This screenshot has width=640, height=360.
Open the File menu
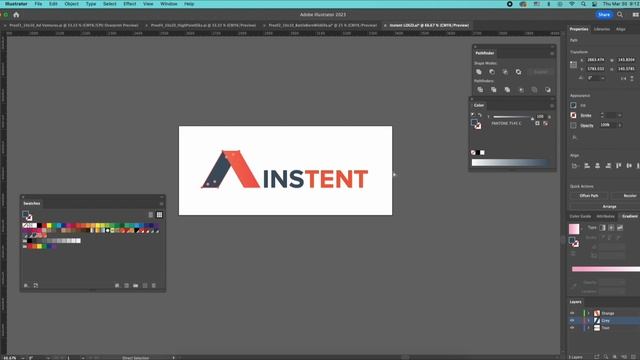click(38, 4)
